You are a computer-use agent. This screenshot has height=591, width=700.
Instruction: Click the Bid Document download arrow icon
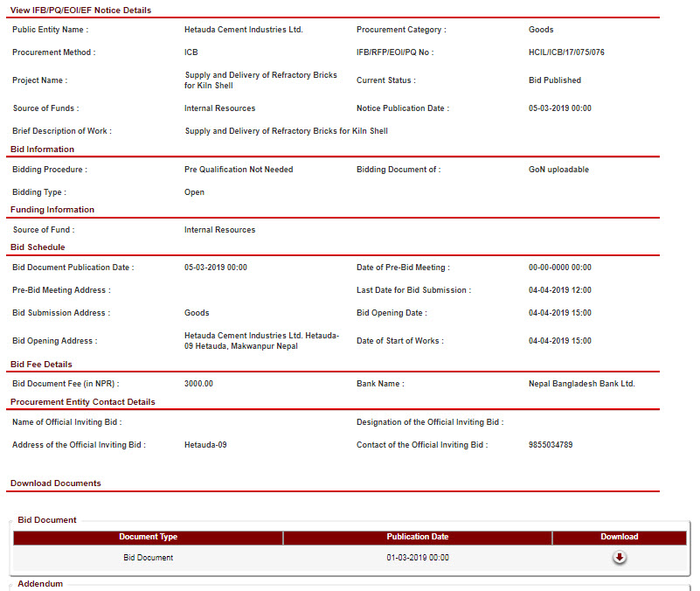click(619, 558)
